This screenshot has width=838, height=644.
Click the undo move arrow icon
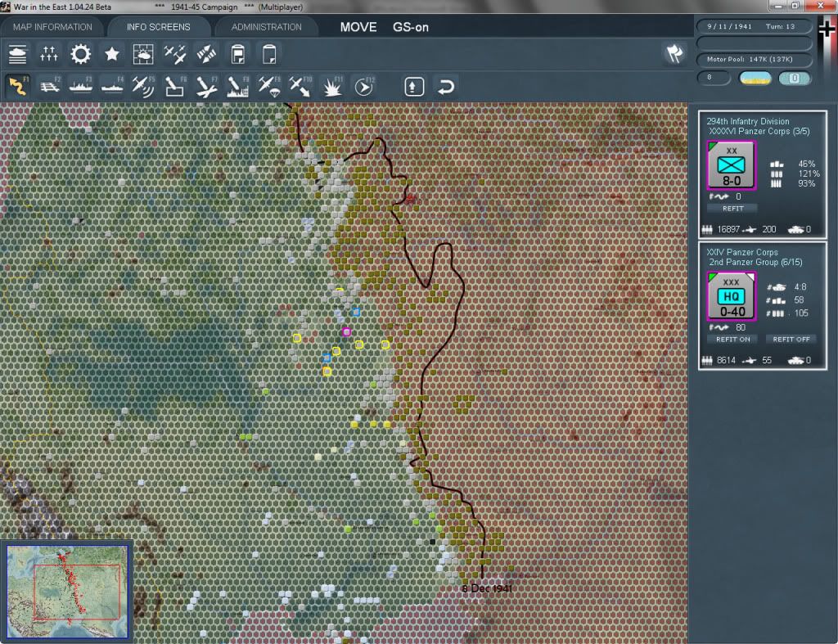446,87
